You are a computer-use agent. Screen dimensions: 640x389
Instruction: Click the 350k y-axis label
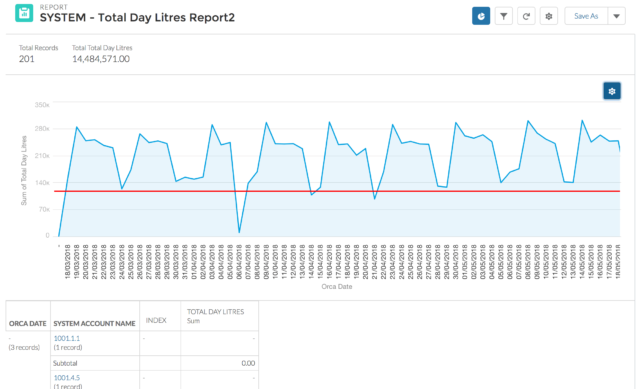click(x=42, y=105)
